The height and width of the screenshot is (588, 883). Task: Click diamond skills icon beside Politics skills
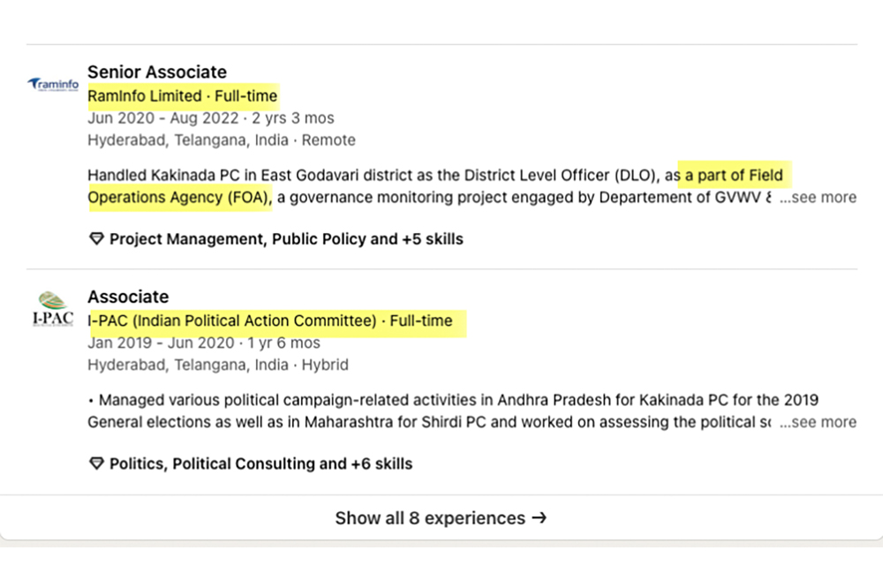tap(97, 464)
